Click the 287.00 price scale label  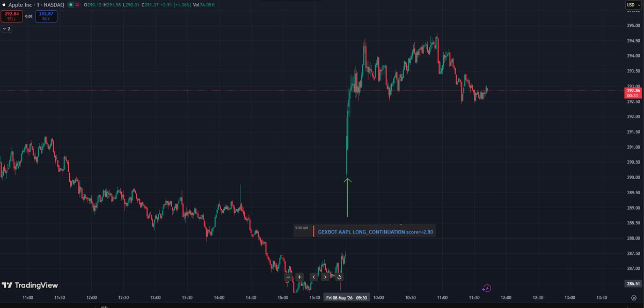633,269
